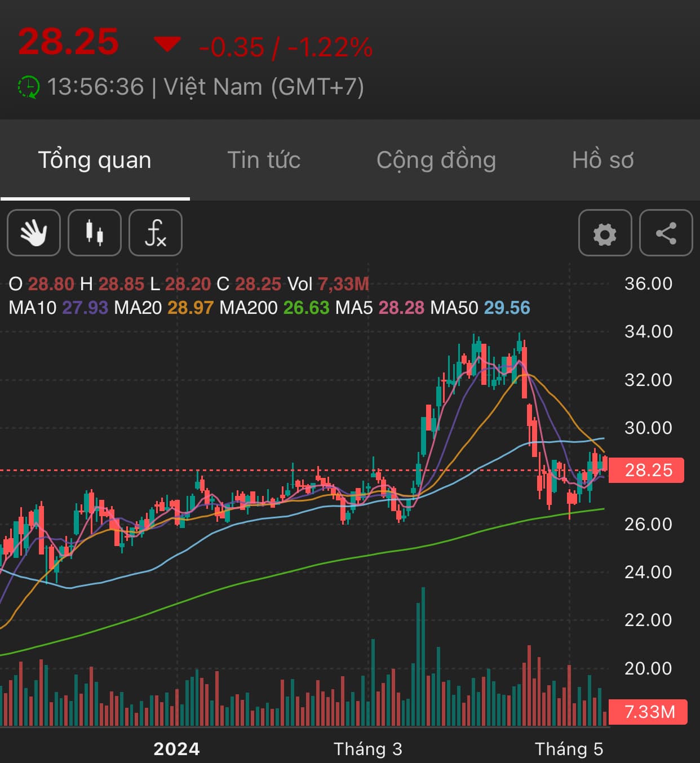
Task: Tap the Tháng 5 time axis label
Action: tap(569, 749)
